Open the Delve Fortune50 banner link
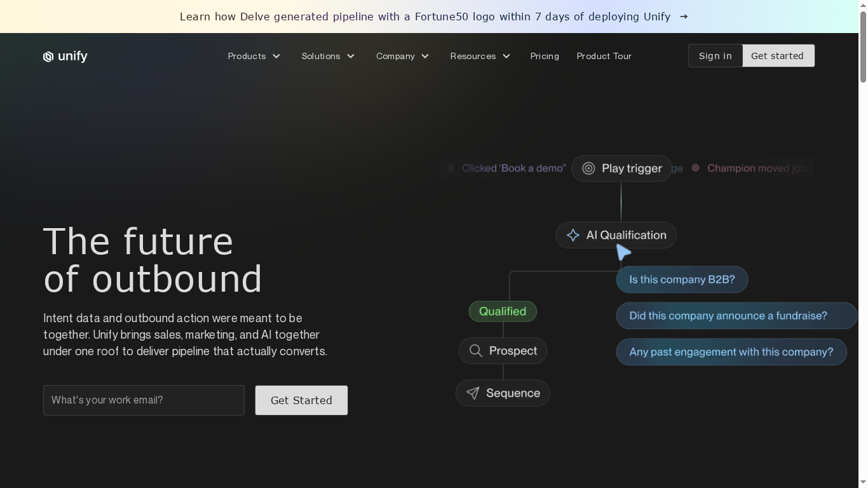This screenshot has height=488, width=868. (434, 17)
